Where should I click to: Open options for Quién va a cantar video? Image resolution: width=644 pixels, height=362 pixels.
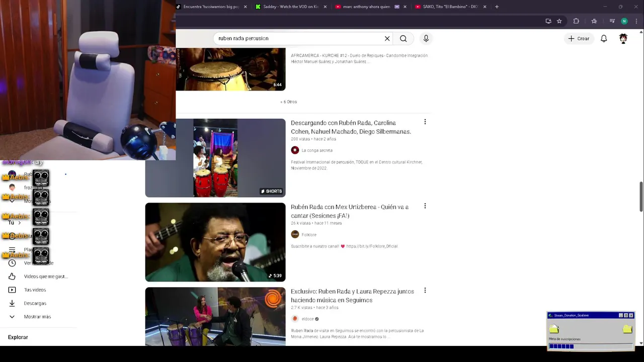(425, 206)
